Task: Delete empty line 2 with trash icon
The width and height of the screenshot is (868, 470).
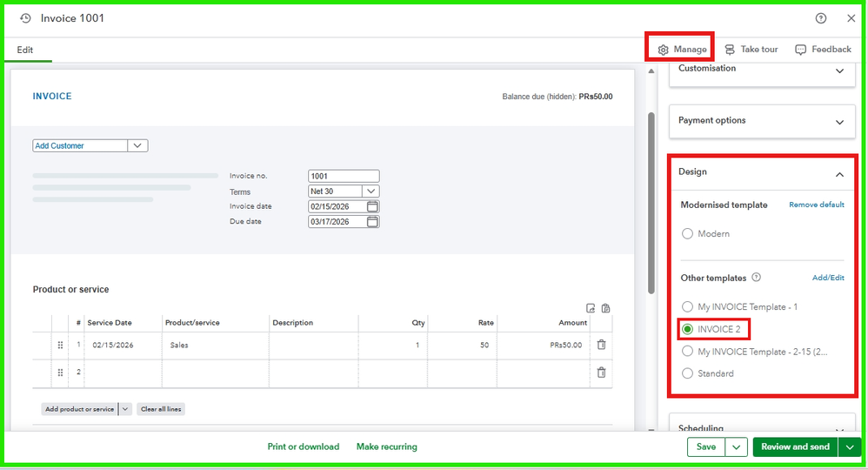Action: tap(602, 373)
